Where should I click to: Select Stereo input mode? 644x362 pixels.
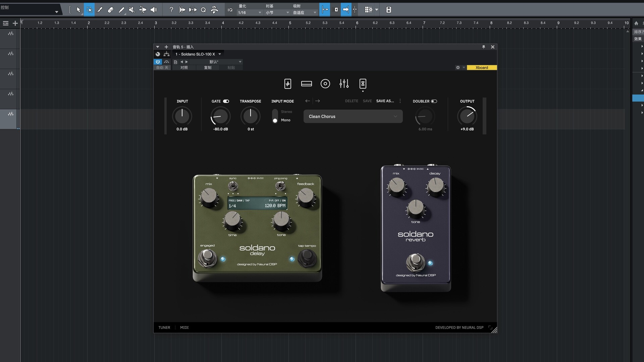click(x=286, y=112)
